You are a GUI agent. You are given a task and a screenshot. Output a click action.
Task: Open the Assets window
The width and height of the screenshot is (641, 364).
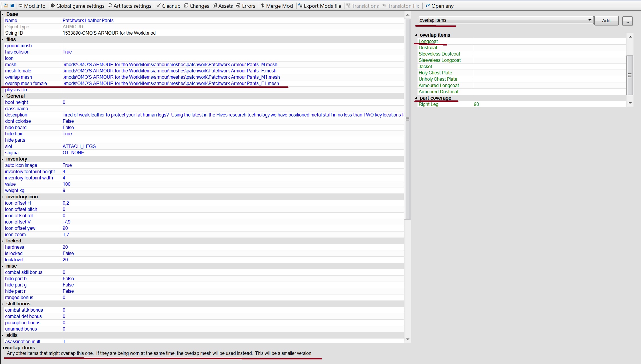(223, 6)
